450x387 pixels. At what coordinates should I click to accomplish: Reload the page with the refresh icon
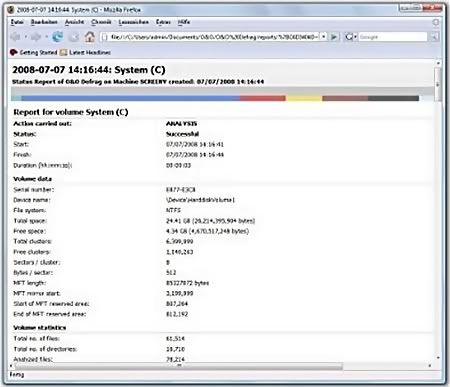tap(58, 37)
